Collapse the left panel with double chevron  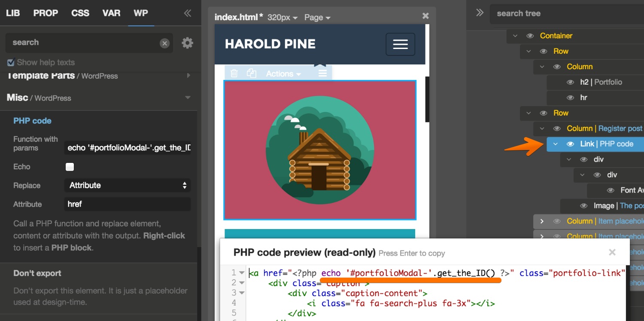tap(188, 13)
